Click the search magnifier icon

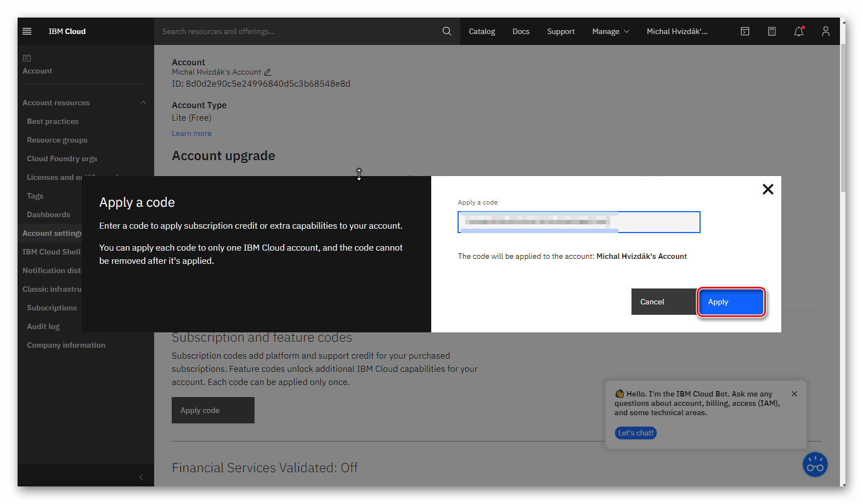click(447, 31)
